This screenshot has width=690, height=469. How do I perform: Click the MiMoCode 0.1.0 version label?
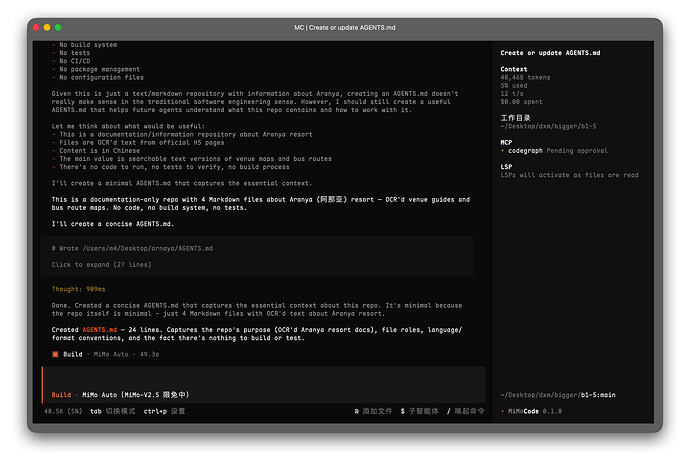click(x=535, y=411)
